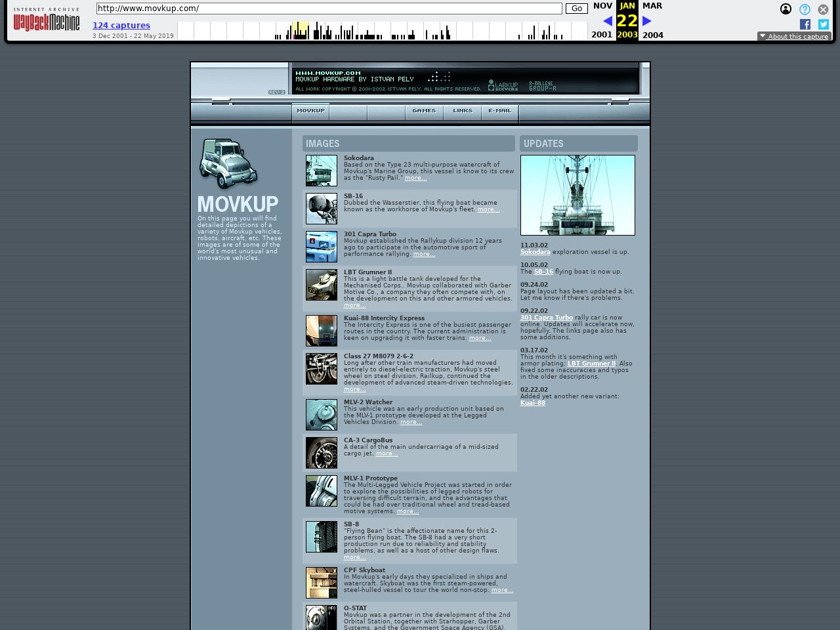
Task: Close the Wayback Machine toolbar
Action: coord(823,9)
